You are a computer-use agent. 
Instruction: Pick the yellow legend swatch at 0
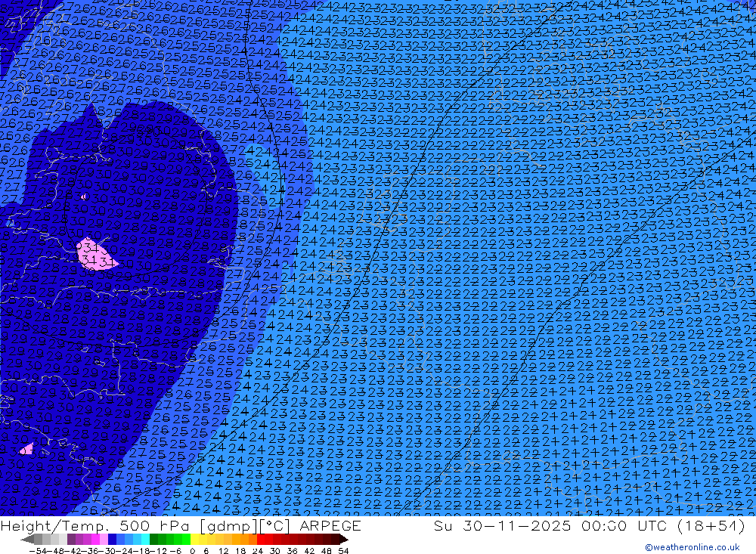click(195, 539)
